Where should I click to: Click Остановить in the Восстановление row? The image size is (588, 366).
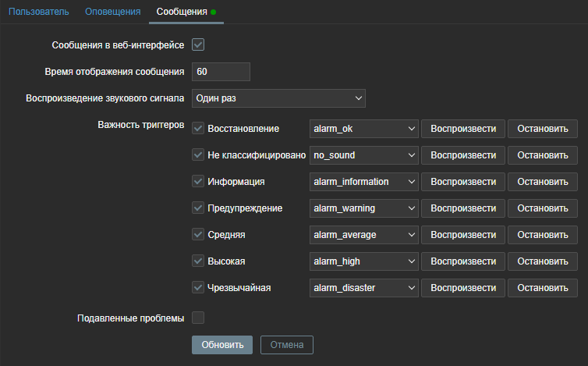[543, 129]
